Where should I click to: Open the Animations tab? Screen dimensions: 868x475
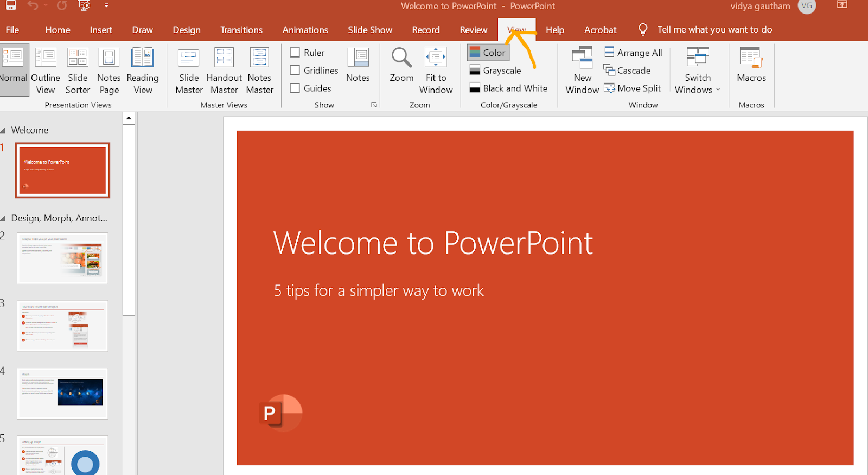[x=305, y=30]
